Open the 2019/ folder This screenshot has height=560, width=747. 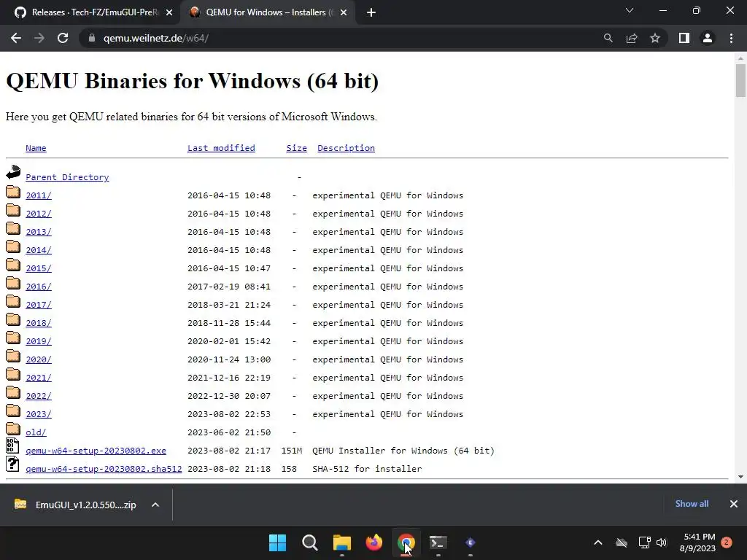[39, 341]
